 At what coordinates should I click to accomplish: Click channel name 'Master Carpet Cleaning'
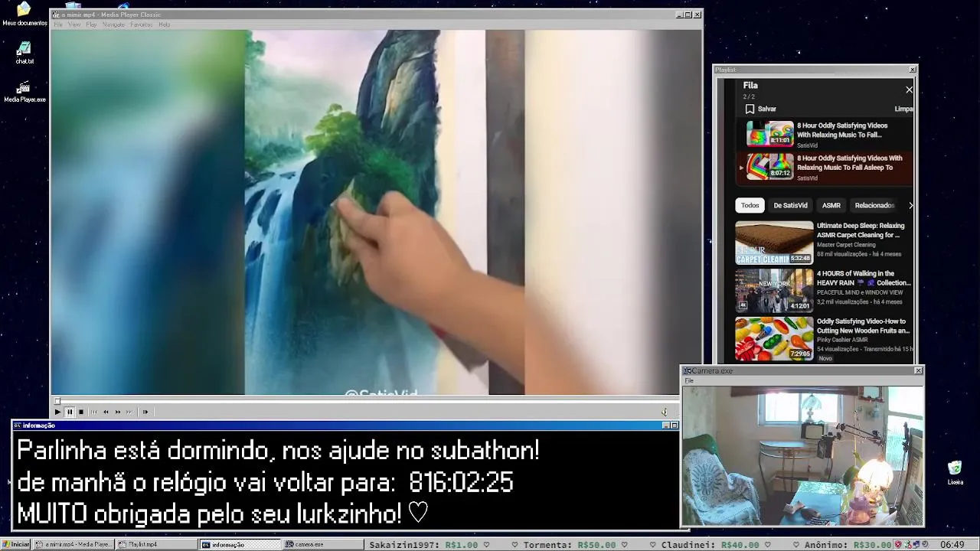coord(847,245)
